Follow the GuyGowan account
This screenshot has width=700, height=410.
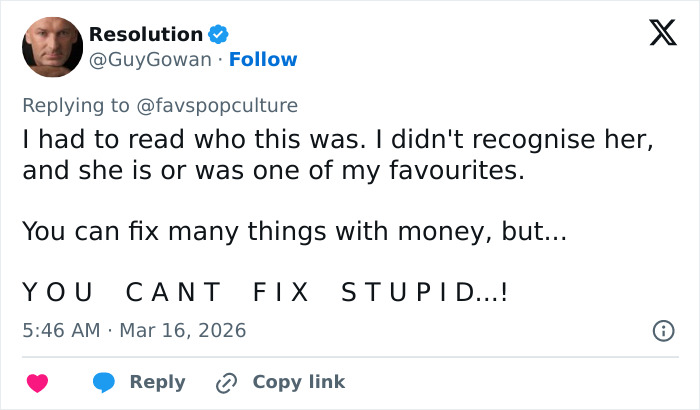263,60
